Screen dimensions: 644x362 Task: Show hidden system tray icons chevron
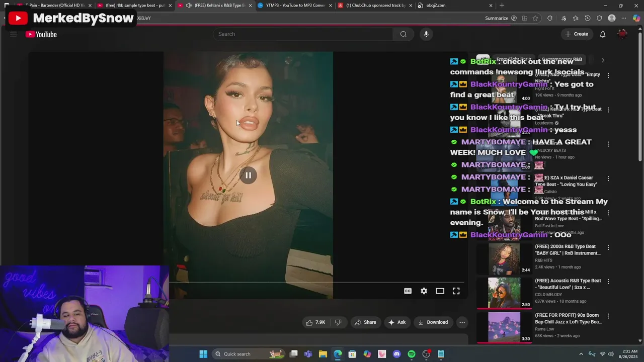pos(581,354)
